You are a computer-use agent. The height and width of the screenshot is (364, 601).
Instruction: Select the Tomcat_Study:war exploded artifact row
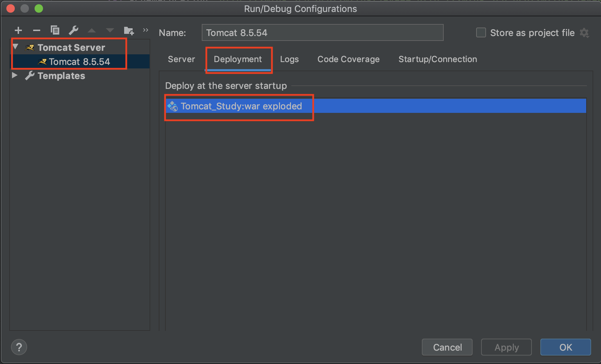click(x=376, y=106)
